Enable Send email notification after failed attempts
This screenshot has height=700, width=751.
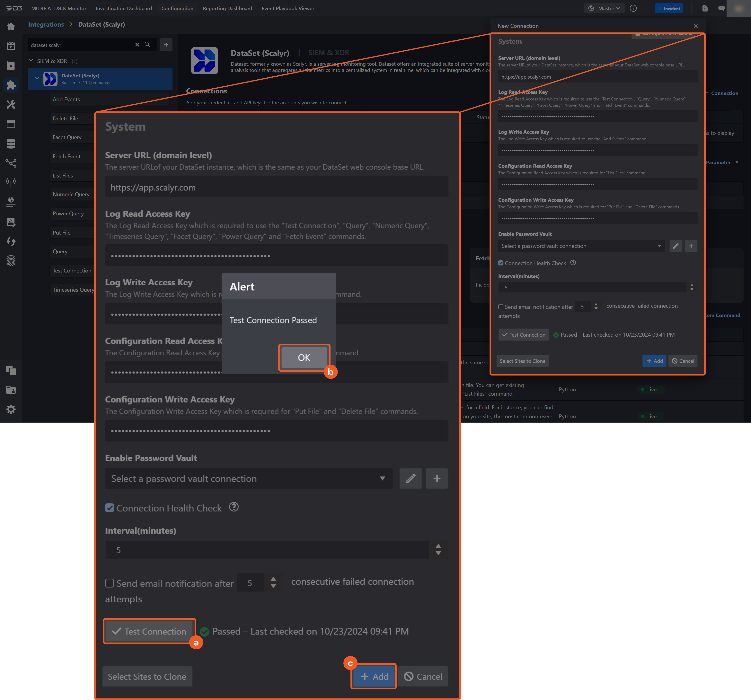[110, 583]
